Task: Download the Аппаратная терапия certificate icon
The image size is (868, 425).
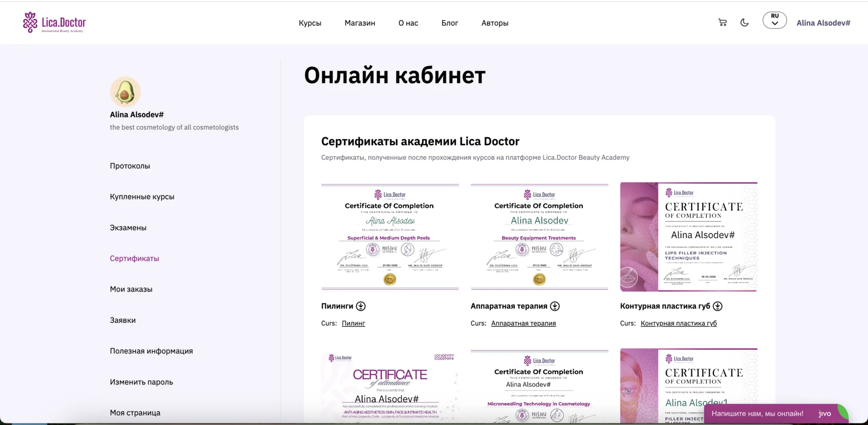Action: click(555, 306)
